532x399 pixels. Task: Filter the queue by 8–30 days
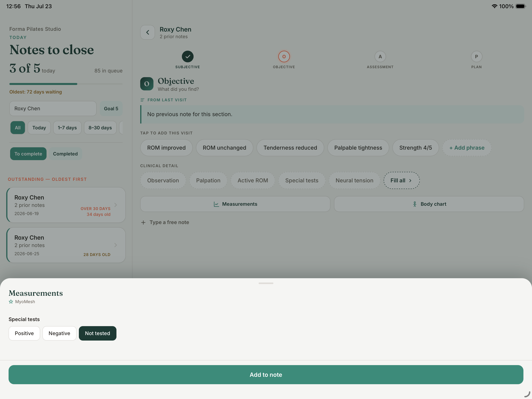(100, 128)
